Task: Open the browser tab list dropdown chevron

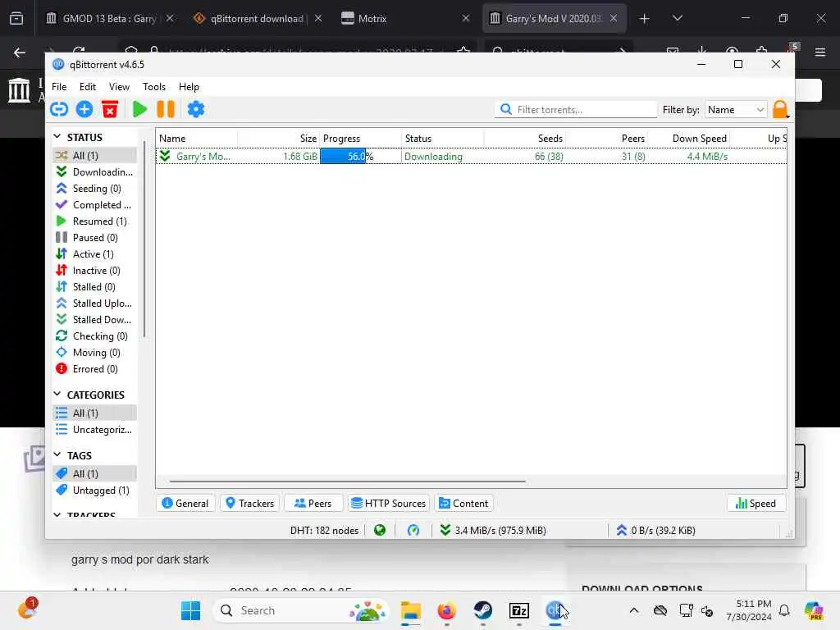Action: coord(677,18)
